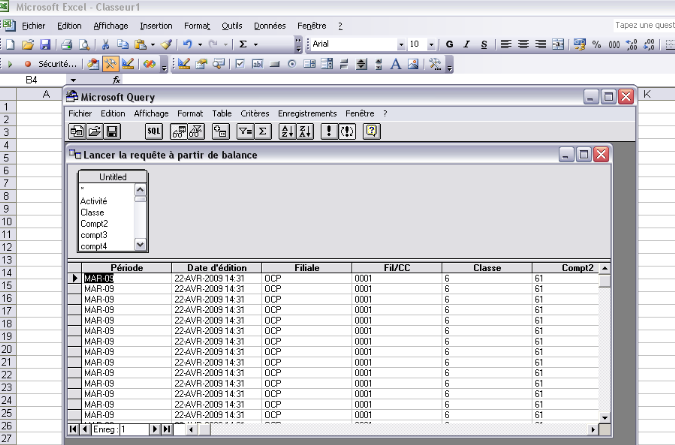Viewport: 675px width, 445px height.
Task: Click Sort Descending in Query toolbar
Action: click(x=306, y=131)
